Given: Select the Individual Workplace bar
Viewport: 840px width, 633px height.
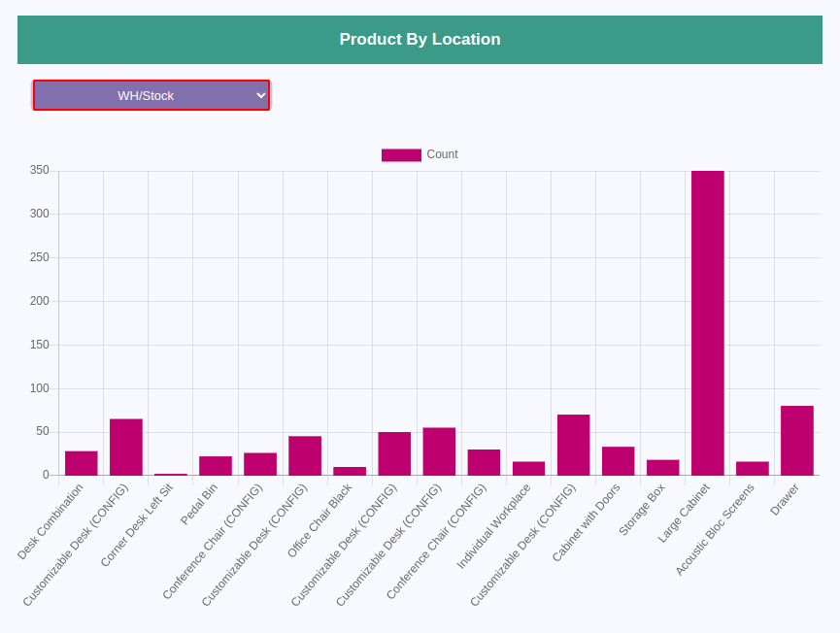Looking at the screenshot, I should pyautogui.click(x=528, y=468).
